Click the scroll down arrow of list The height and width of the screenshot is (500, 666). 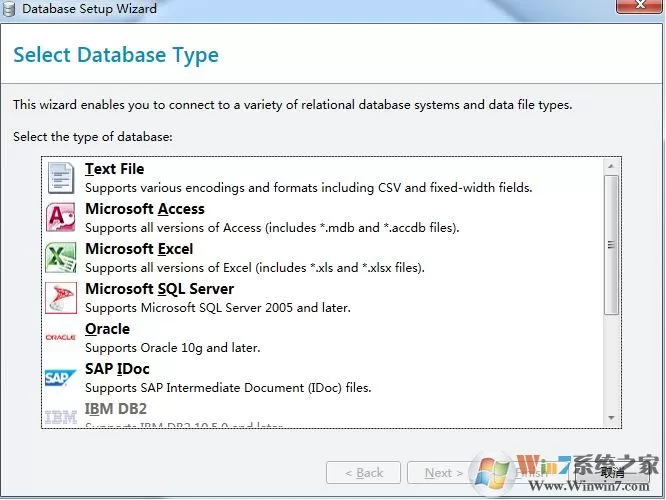[x=611, y=418]
